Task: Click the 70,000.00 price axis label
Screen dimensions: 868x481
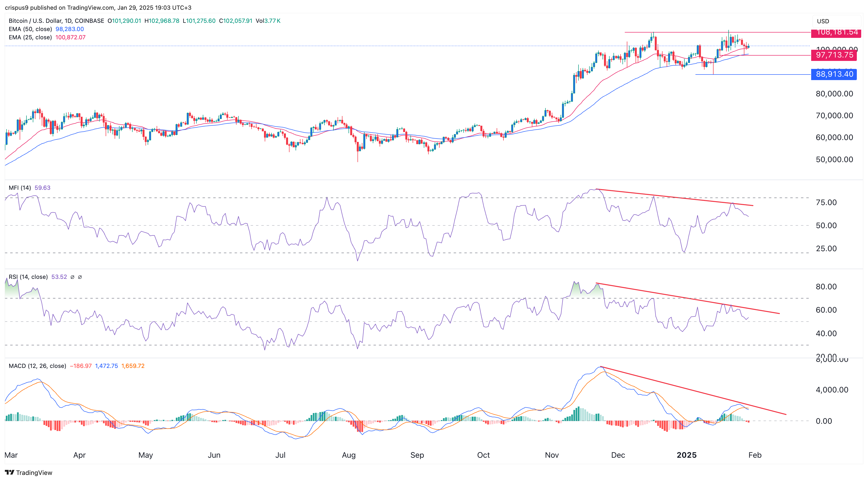Action: point(834,116)
